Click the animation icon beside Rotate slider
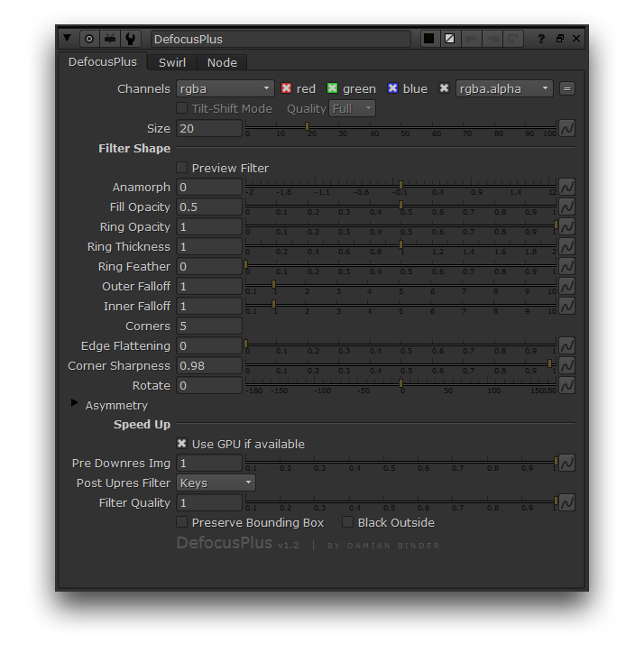 click(x=566, y=385)
